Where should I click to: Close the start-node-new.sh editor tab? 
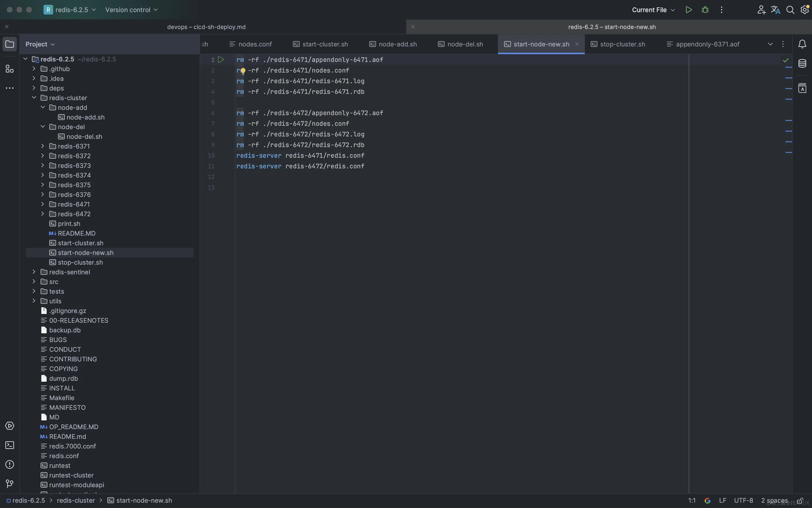coord(577,44)
